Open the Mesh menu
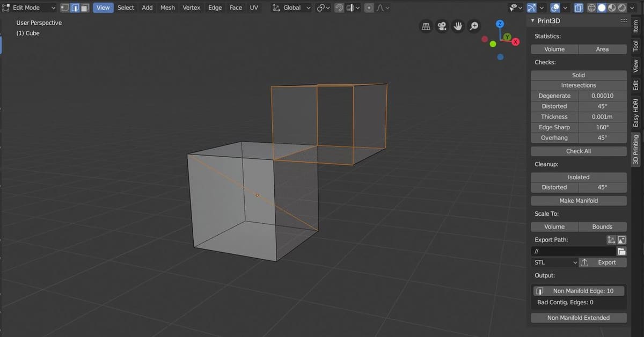 (167, 8)
